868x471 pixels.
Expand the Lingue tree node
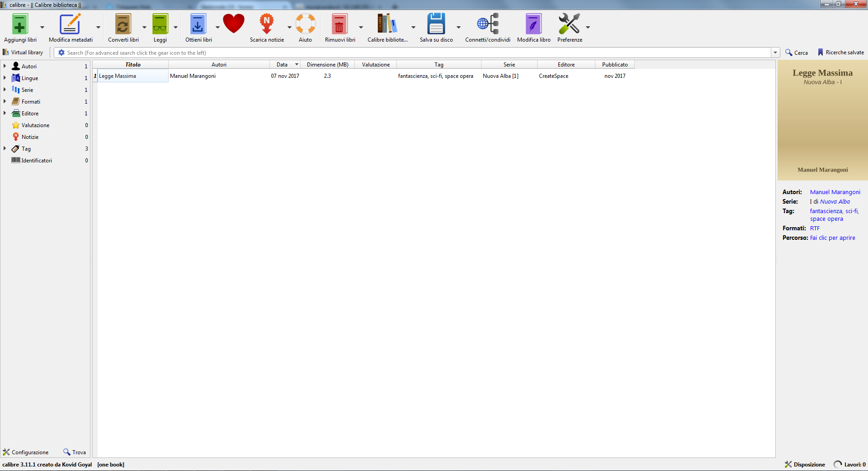[5, 78]
